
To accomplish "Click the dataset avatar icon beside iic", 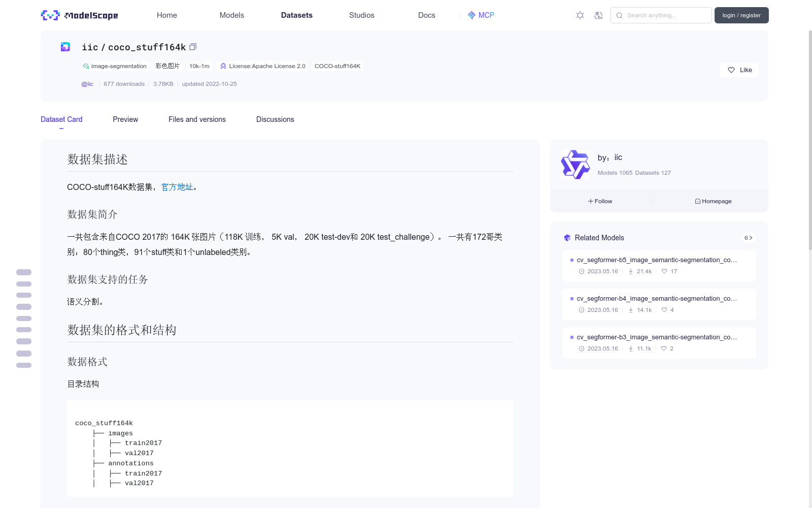I will [x=65, y=47].
